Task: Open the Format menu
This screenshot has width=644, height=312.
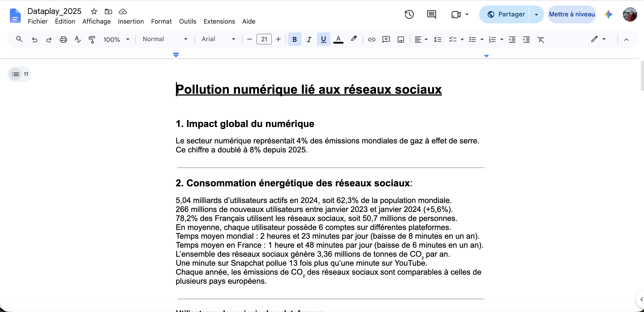Action: 161,22
